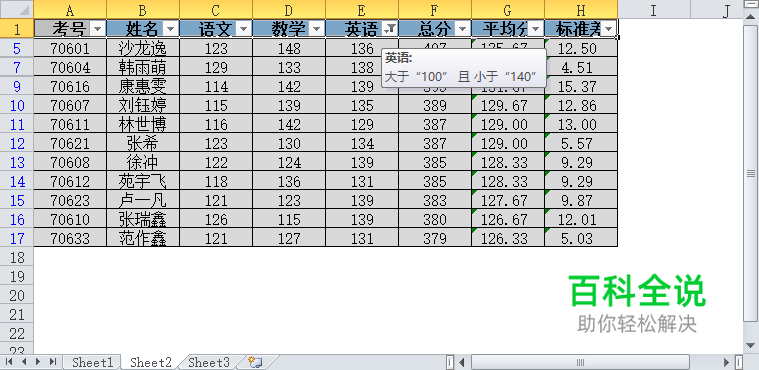Click the vertical scrollbar thumb
759x370 pixels.
coord(751,173)
